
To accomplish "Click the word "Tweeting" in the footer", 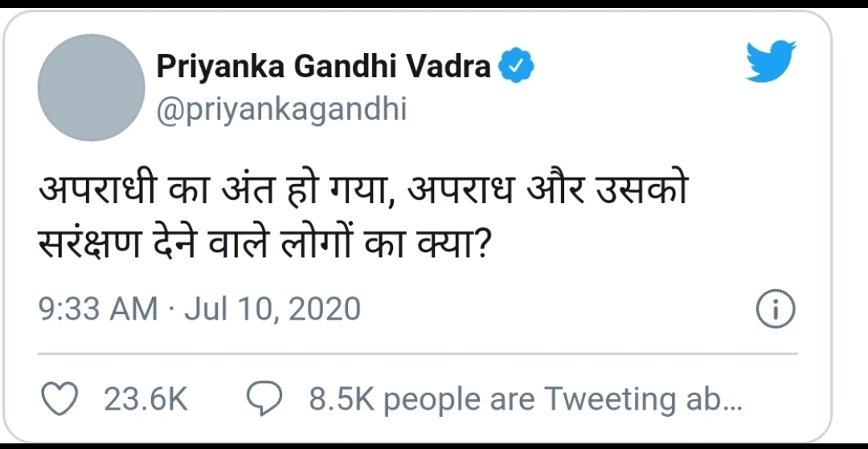I will (610, 399).
